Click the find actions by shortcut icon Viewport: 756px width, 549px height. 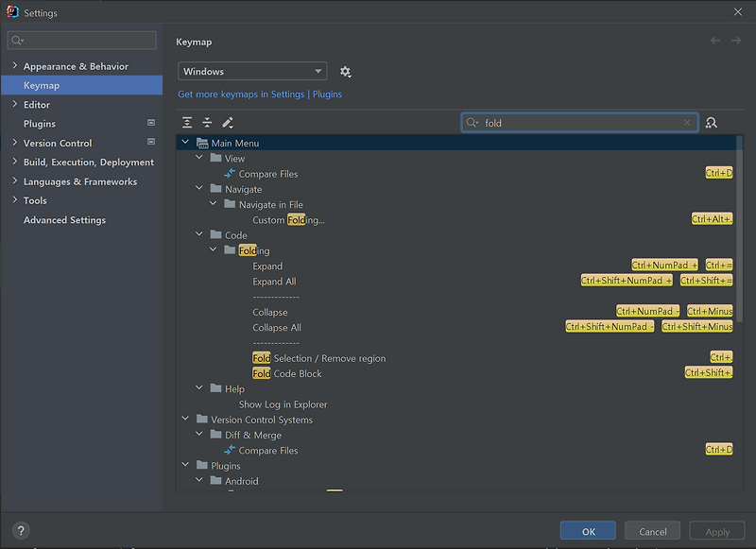tap(712, 122)
